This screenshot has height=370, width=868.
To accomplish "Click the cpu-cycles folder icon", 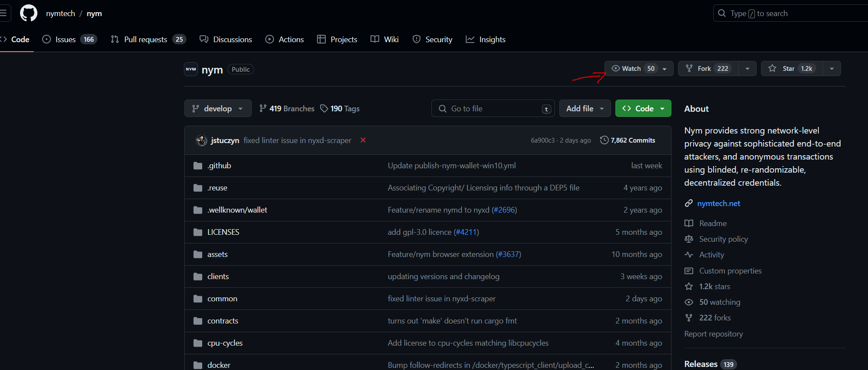I will click(198, 343).
